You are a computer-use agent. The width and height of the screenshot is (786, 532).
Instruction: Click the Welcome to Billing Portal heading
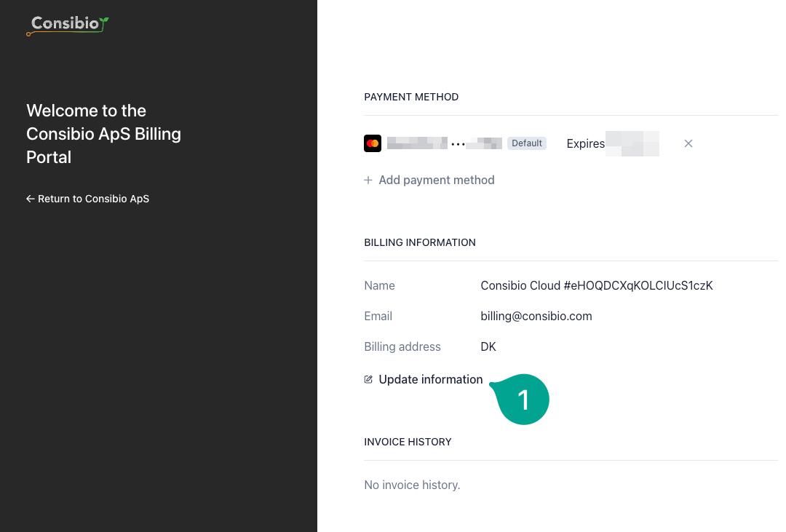(104, 134)
